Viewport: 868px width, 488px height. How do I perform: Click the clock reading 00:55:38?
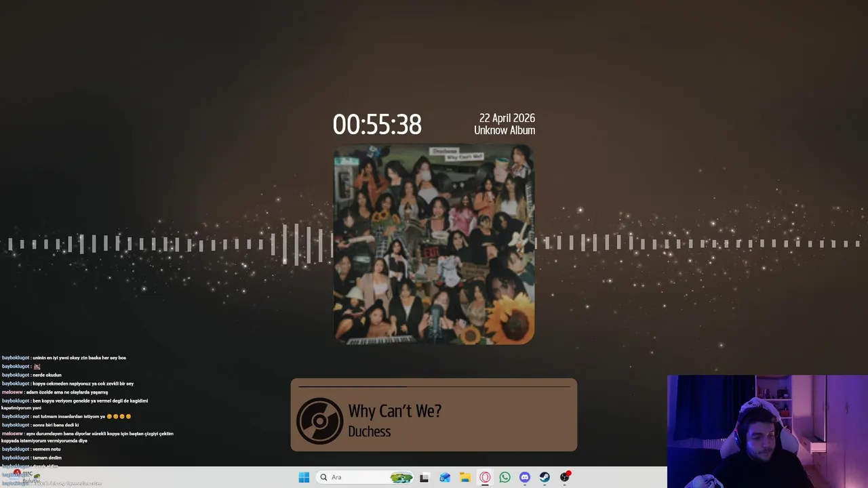pyautogui.click(x=377, y=125)
